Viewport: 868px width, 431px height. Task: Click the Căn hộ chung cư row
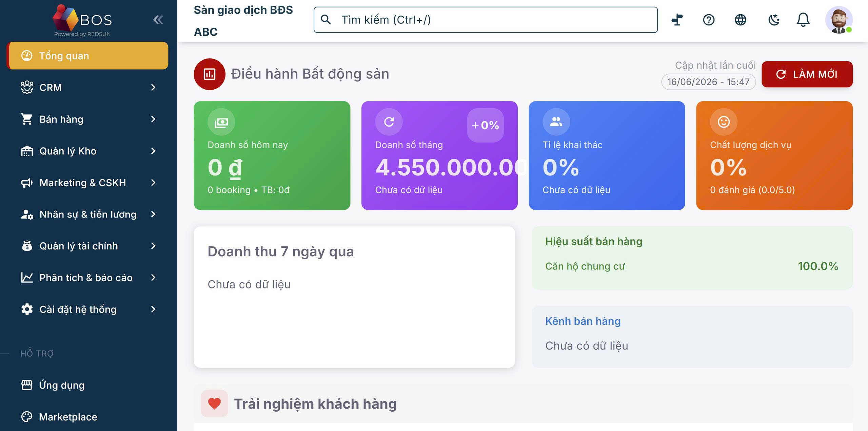pyautogui.click(x=692, y=266)
